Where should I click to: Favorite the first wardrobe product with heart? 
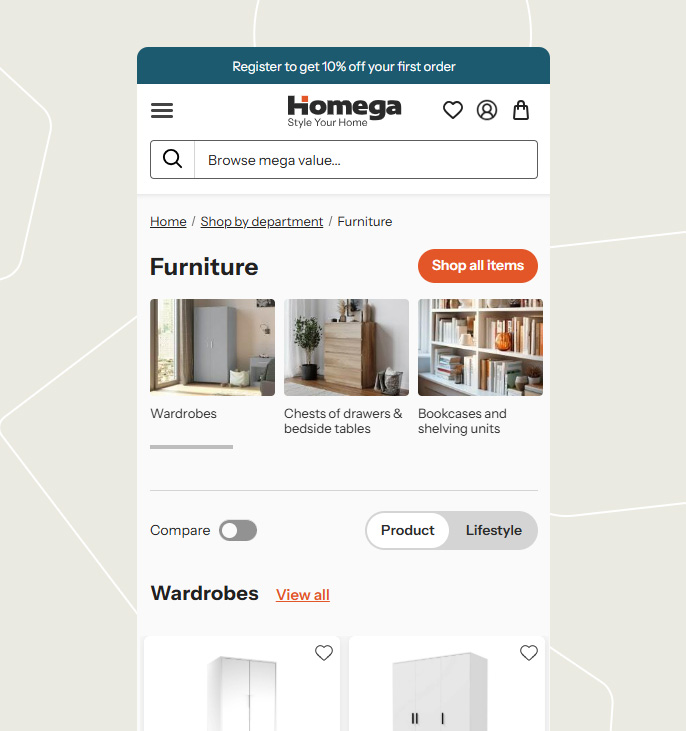pos(324,653)
